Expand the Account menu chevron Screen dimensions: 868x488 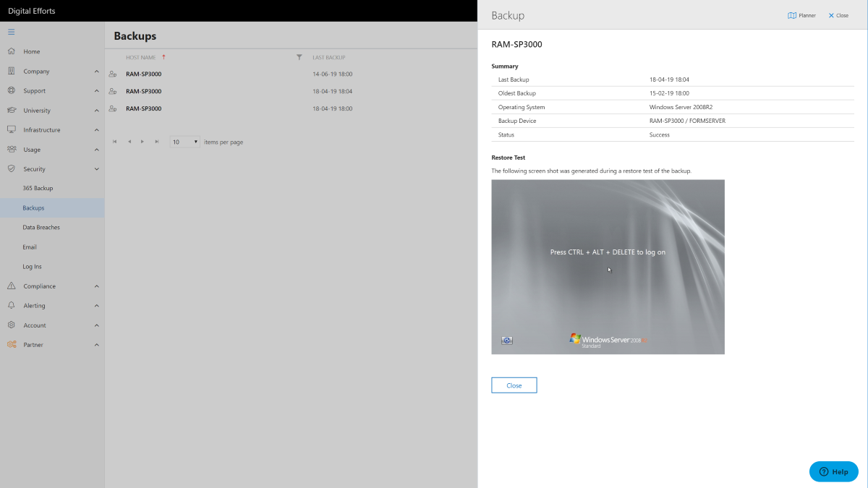(x=97, y=325)
